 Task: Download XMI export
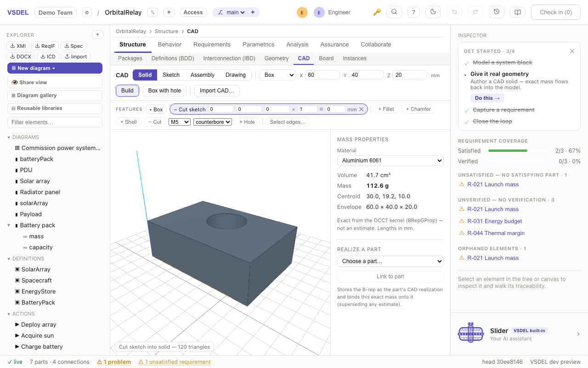pos(18,46)
